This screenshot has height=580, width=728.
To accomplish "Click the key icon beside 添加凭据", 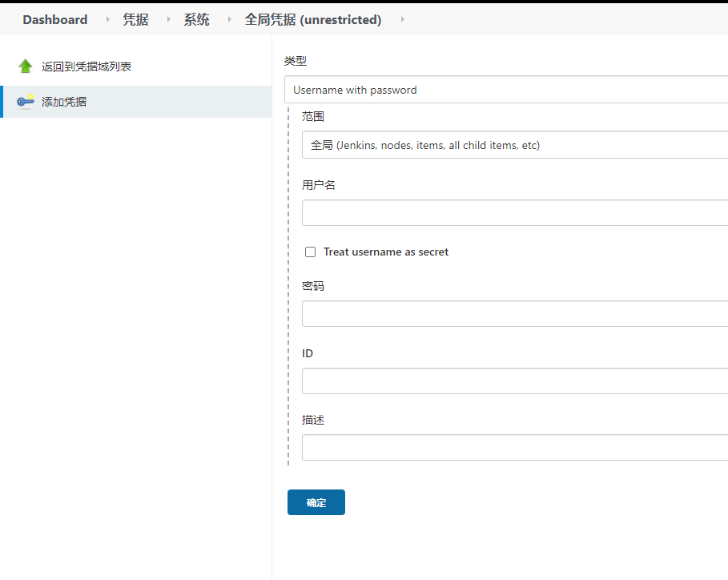I will tap(25, 102).
